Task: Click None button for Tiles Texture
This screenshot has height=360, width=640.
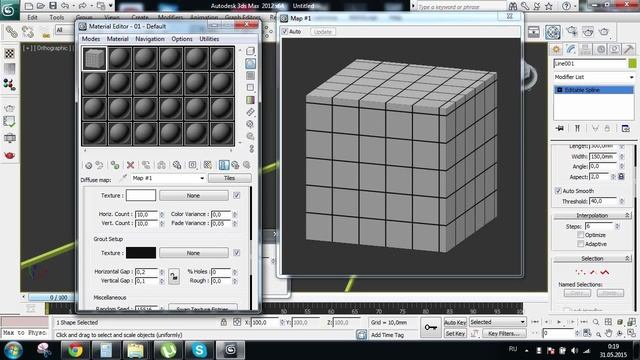Action: (x=193, y=196)
